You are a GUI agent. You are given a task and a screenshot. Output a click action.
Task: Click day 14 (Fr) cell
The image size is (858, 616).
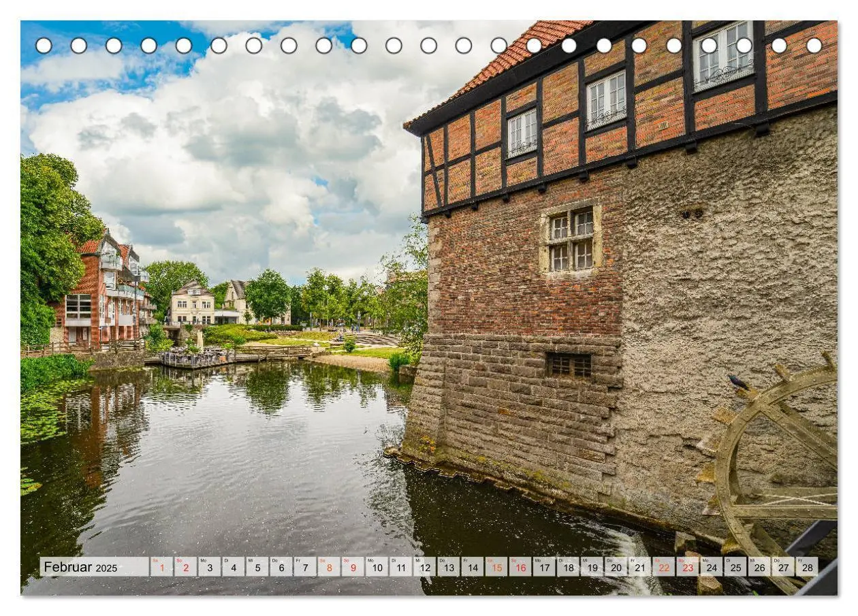click(x=472, y=566)
